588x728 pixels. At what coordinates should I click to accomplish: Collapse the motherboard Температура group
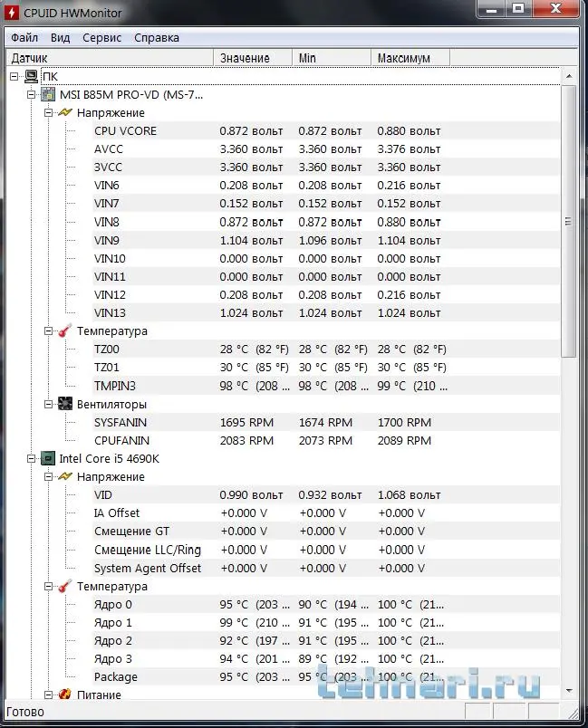pos(48,331)
